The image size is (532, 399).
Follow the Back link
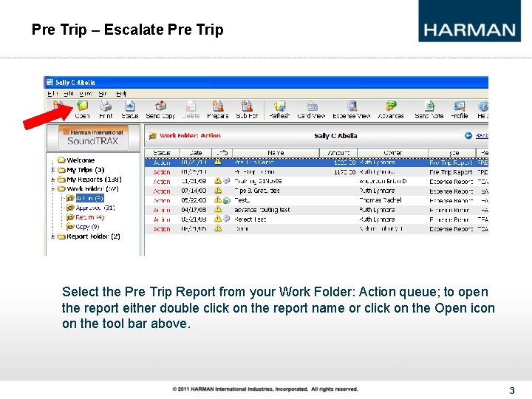(482, 135)
